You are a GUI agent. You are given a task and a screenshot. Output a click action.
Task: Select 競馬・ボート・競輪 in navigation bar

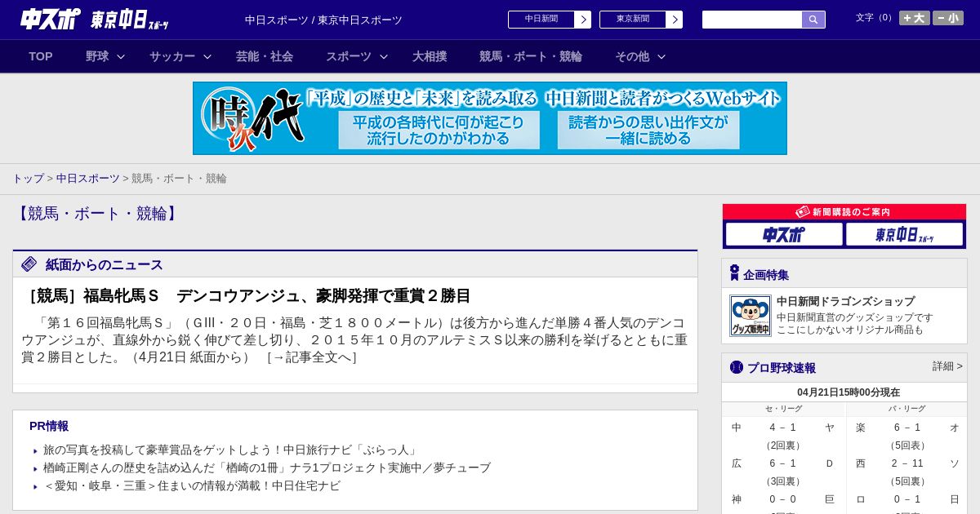pyautogui.click(x=531, y=56)
